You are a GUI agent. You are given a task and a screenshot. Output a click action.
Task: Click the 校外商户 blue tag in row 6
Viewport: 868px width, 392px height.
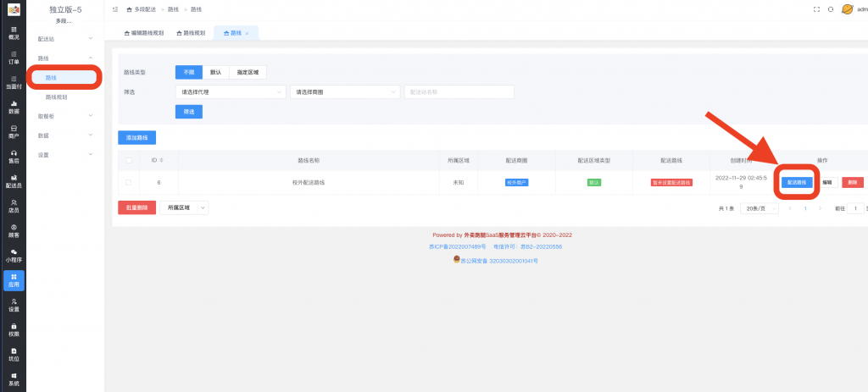pyautogui.click(x=516, y=183)
